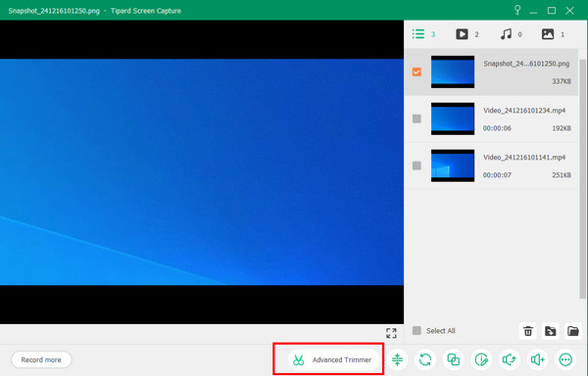Toggle fullscreen preview icon

[391, 333]
